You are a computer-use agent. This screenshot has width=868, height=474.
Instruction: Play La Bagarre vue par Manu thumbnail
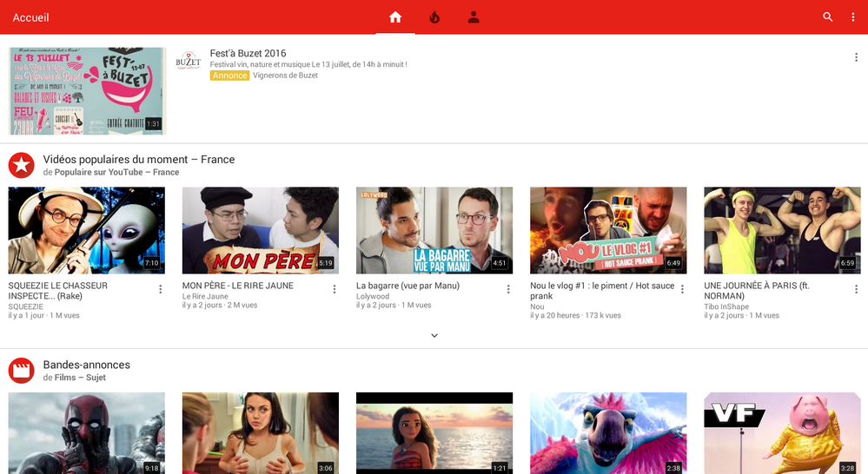434,230
